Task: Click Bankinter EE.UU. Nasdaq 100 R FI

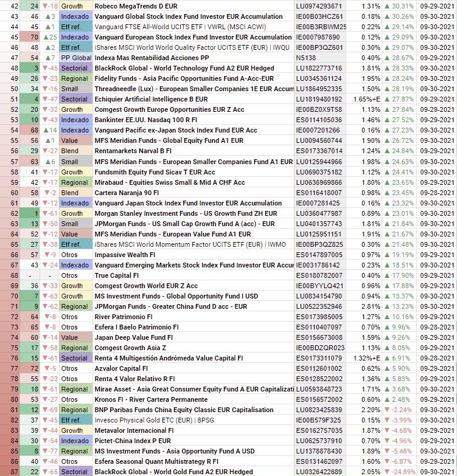Action: (x=145, y=120)
